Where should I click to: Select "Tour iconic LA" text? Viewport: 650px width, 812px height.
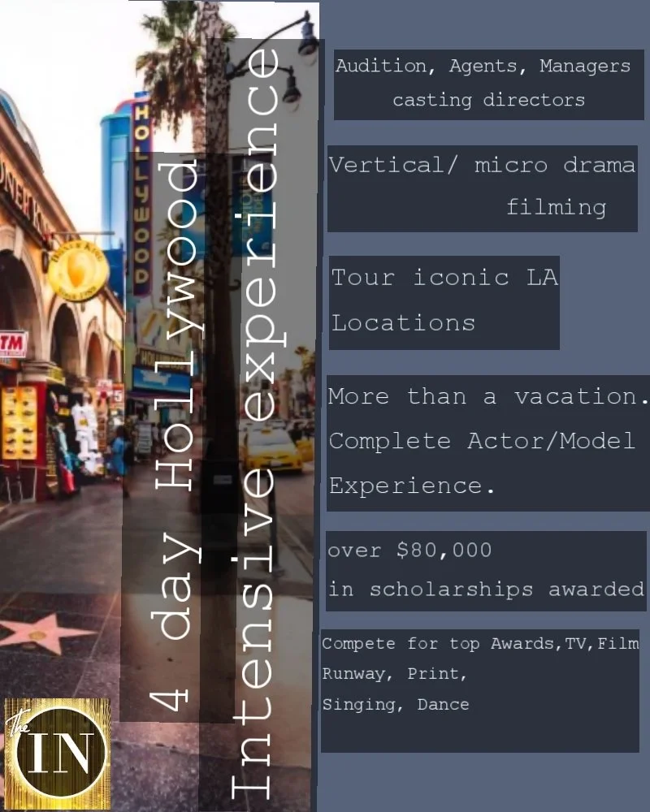pos(444,278)
